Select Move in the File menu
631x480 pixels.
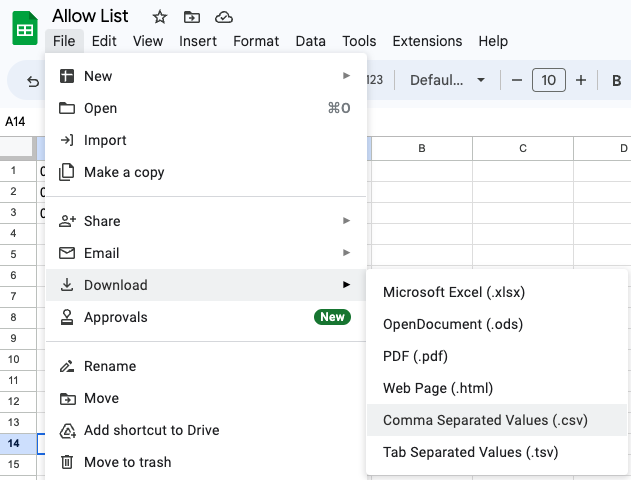point(206,398)
